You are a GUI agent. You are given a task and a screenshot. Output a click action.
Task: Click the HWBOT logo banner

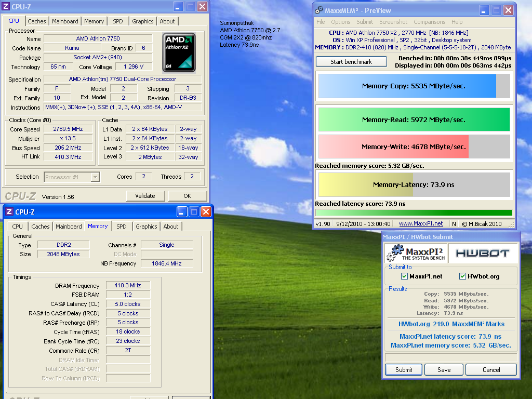click(x=483, y=253)
